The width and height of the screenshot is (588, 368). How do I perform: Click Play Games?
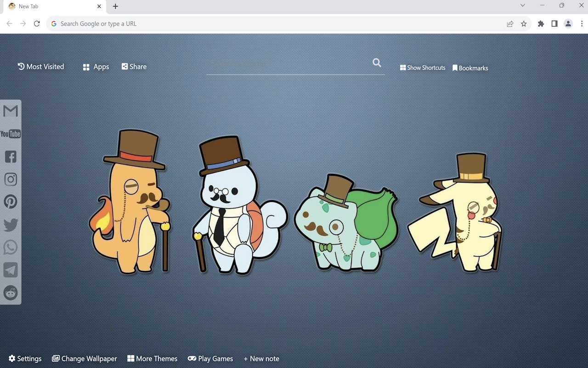coord(210,359)
